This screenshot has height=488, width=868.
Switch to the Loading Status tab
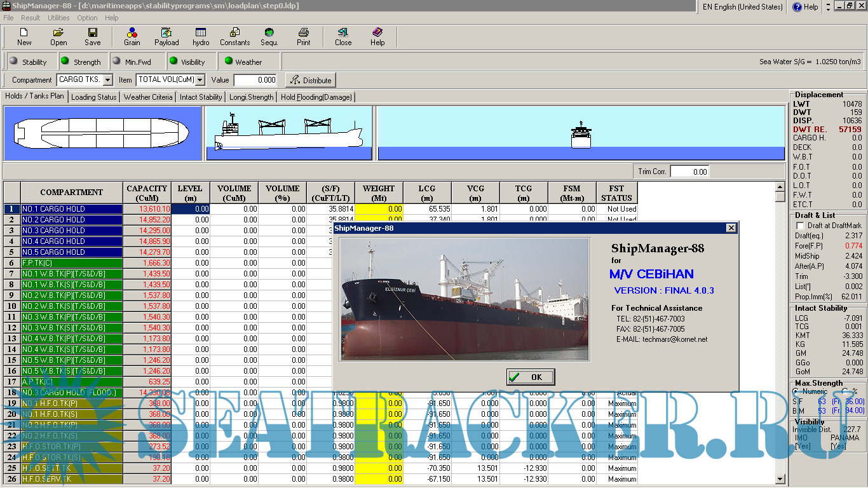(x=94, y=97)
